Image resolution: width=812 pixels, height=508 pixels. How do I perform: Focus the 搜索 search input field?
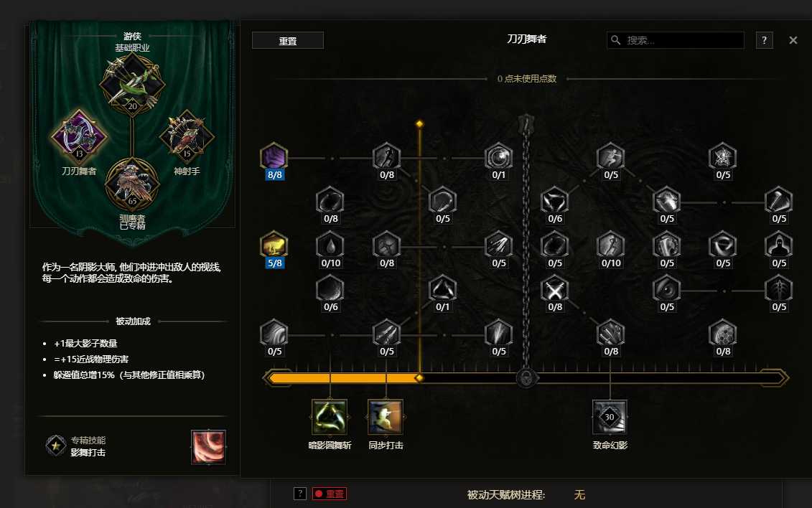[x=676, y=40]
